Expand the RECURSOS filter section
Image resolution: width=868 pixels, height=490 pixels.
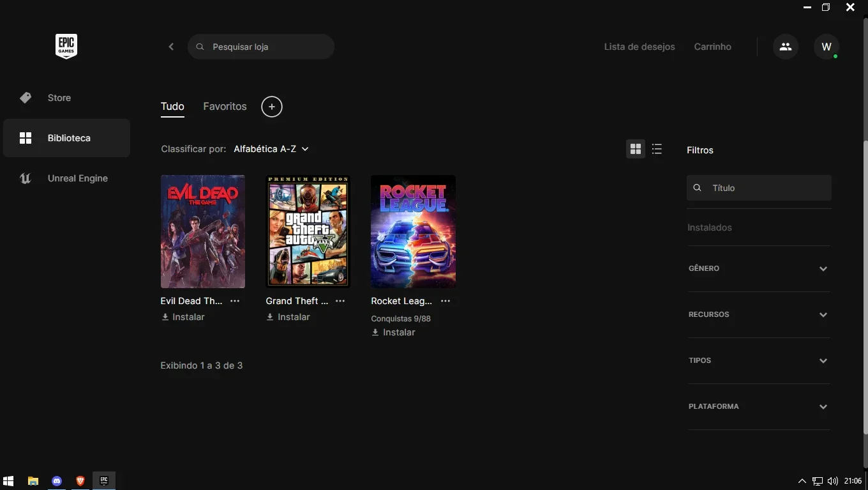click(759, 314)
